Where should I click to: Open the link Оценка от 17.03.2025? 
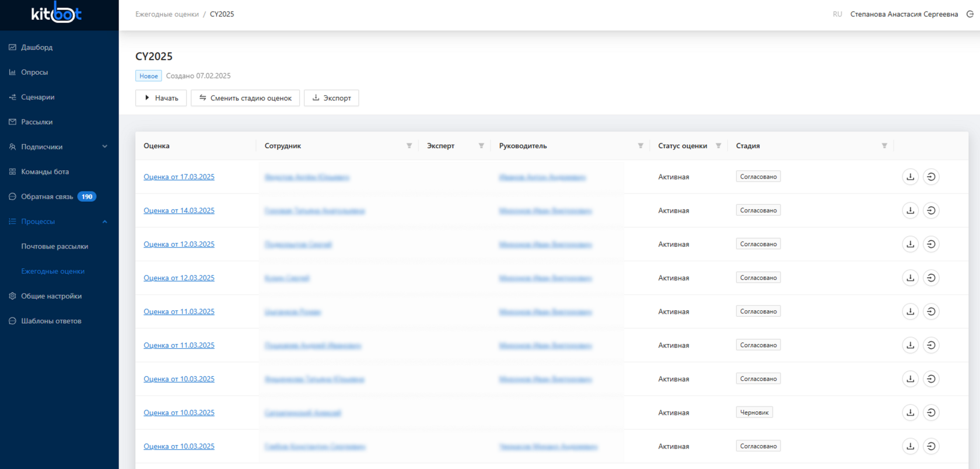coord(179,177)
